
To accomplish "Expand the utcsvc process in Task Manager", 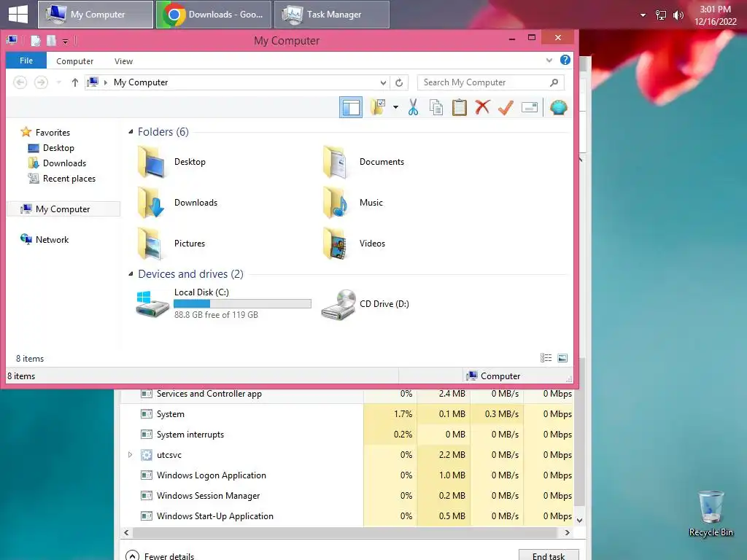I will tap(130, 455).
